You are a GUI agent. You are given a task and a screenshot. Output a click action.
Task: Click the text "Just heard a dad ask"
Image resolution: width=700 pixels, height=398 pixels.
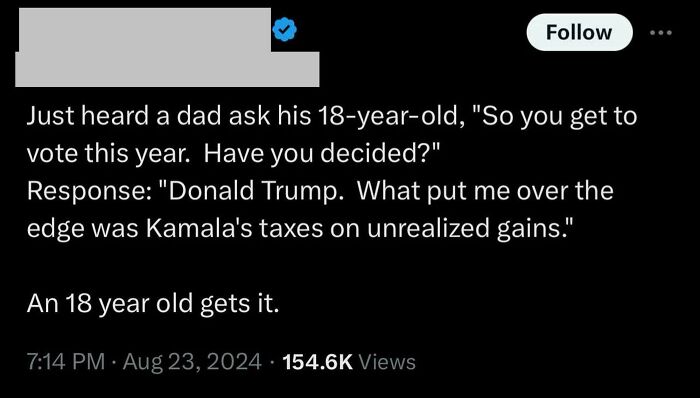(148, 116)
